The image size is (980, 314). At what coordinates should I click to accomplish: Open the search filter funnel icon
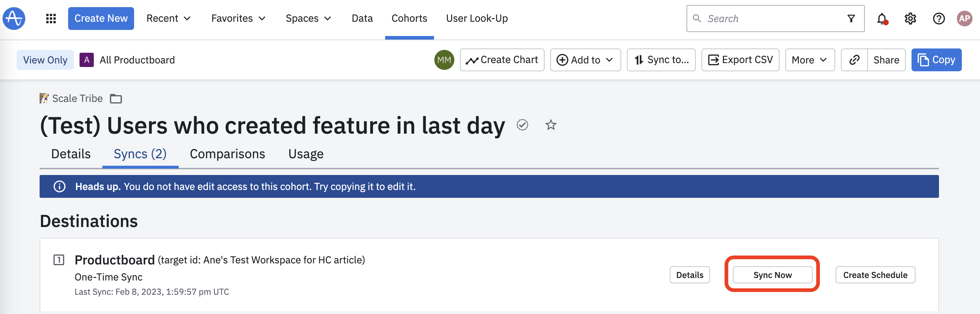pos(851,19)
